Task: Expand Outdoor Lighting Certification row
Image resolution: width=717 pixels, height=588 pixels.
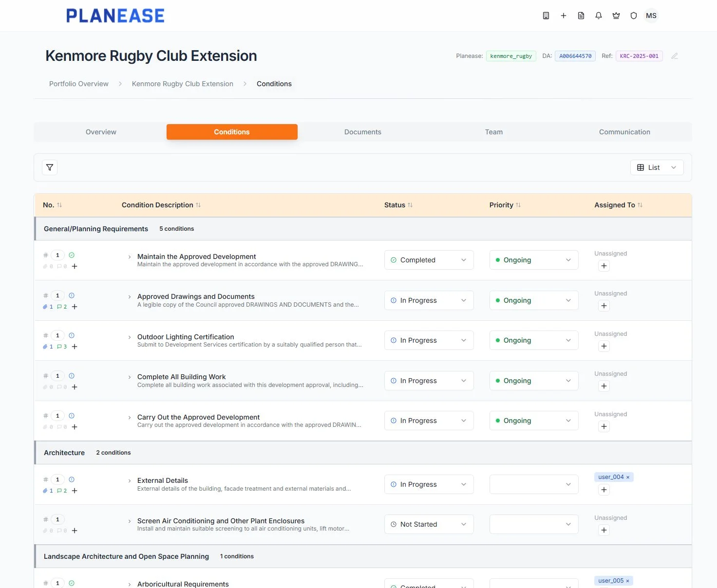Action: click(x=129, y=337)
